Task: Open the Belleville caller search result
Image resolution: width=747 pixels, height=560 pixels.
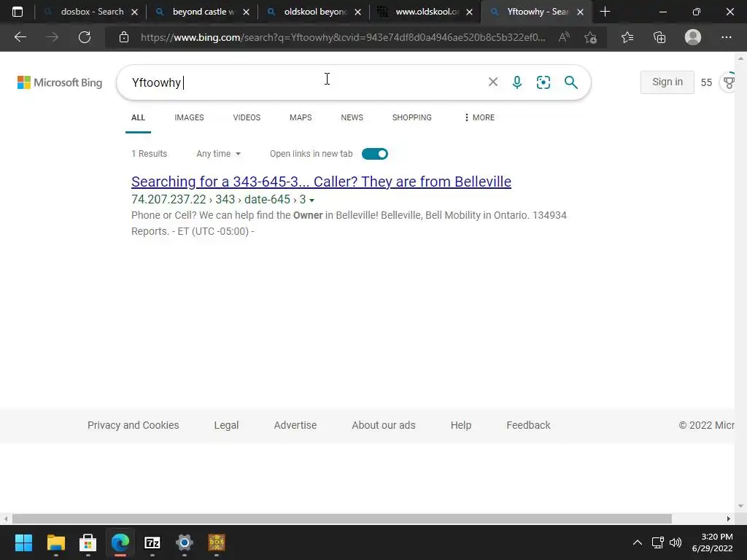Action: click(x=321, y=182)
